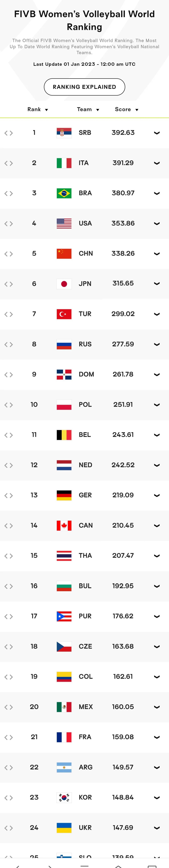Expand the USA ranking row chevron

157,223
